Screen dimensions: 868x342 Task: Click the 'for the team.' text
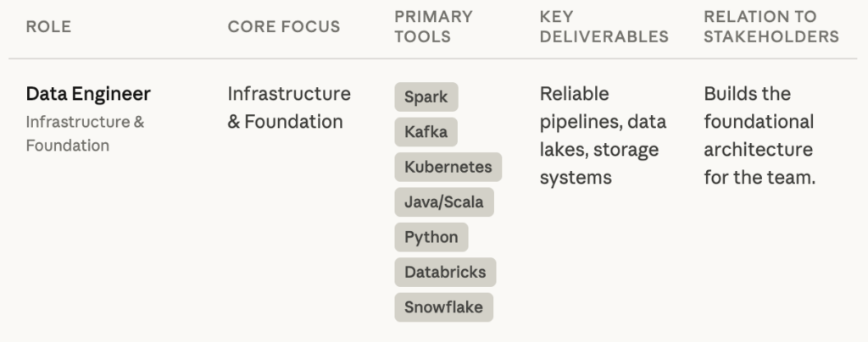[759, 179]
